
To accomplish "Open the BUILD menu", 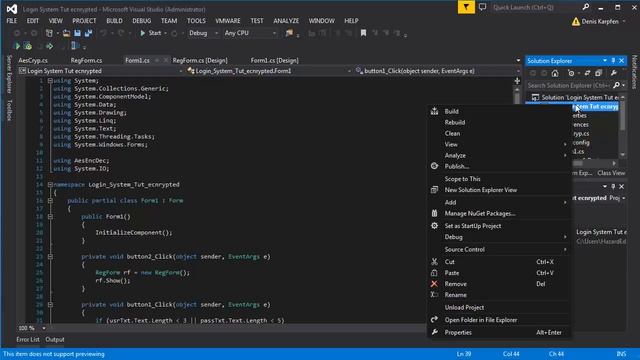I will point(114,21).
